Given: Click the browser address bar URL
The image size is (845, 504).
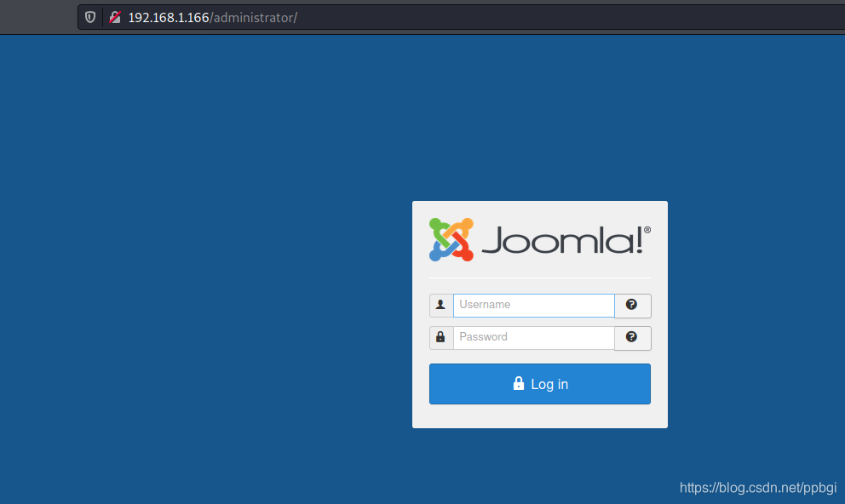Looking at the screenshot, I should coord(212,18).
